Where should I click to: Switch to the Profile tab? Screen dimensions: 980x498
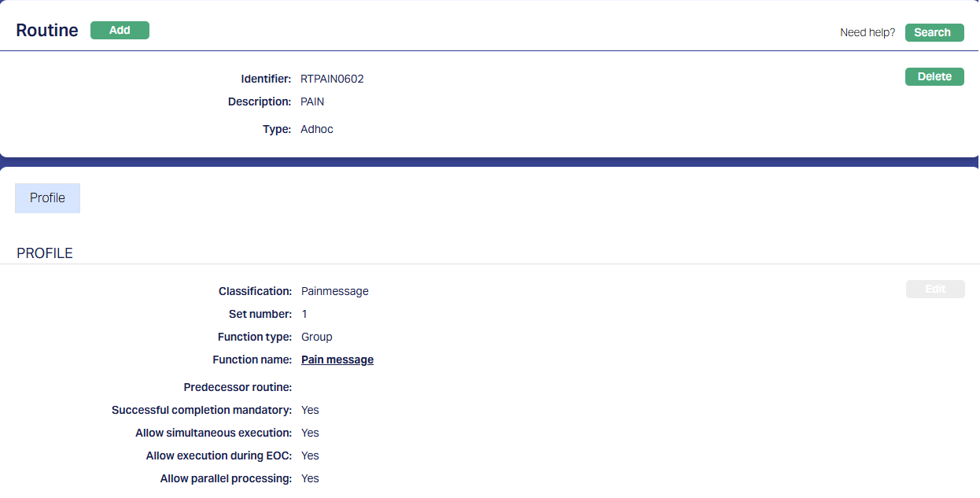pos(47,198)
